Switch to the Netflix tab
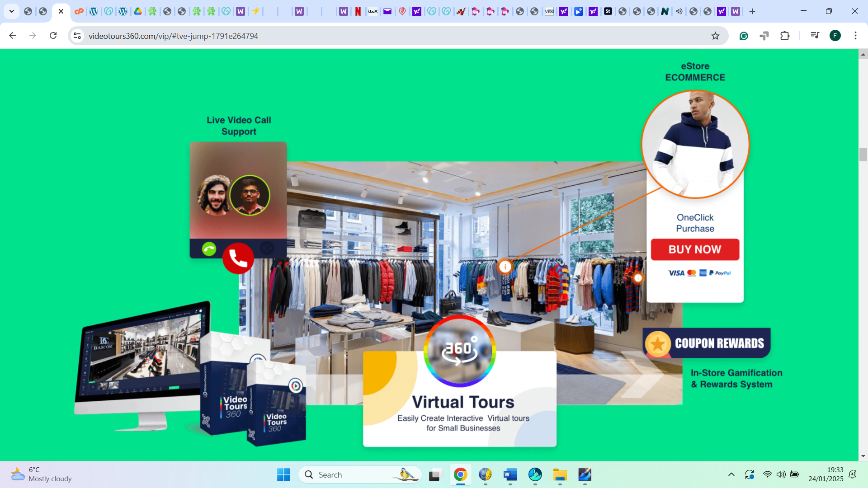The image size is (868, 488). click(x=358, y=11)
